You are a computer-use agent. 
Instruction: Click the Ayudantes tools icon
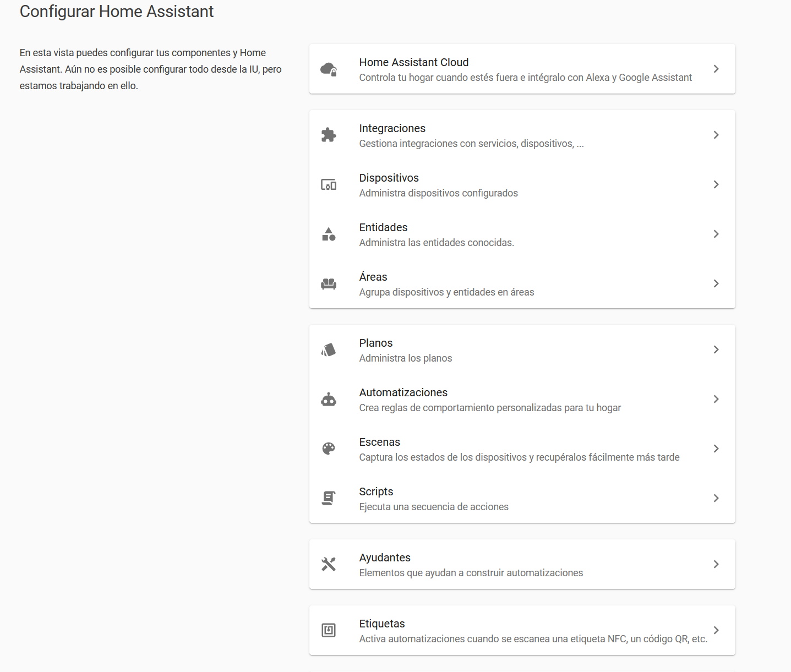pyautogui.click(x=329, y=564)
